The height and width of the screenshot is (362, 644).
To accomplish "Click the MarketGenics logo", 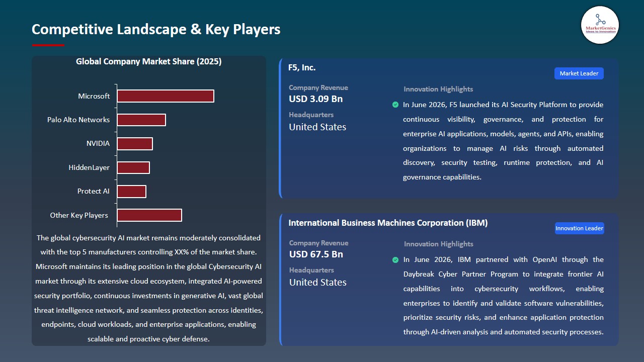I will point(600,25).
